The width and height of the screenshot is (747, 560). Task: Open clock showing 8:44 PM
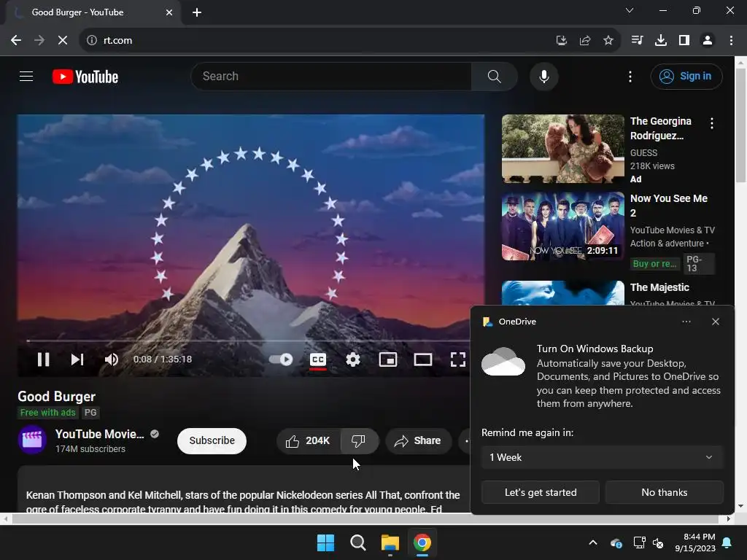click(695, 542)
